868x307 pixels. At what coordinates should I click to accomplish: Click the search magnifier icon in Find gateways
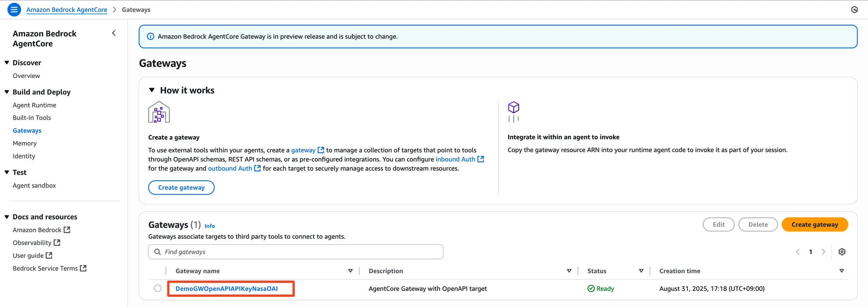[157, 252]
